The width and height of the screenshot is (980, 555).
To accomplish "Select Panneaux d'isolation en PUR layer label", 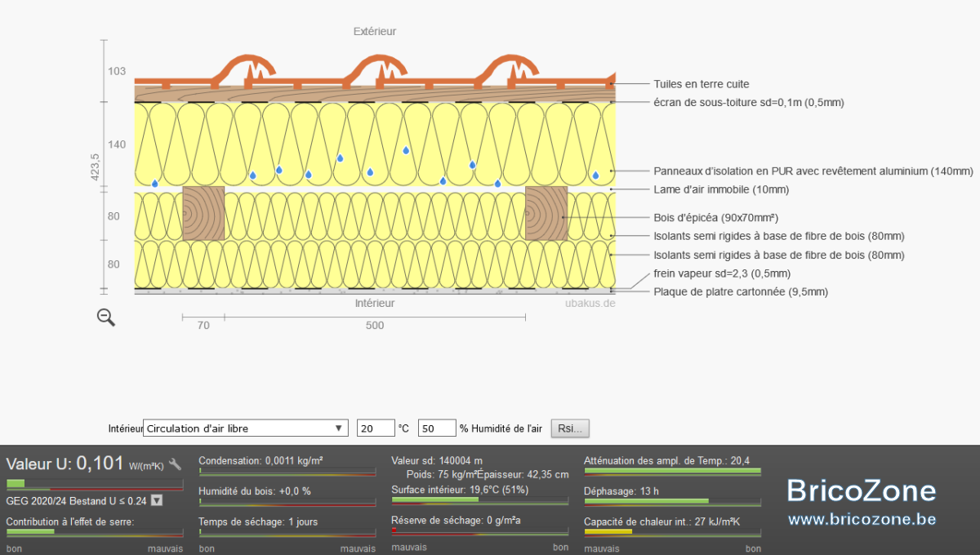I will point(813,171).
